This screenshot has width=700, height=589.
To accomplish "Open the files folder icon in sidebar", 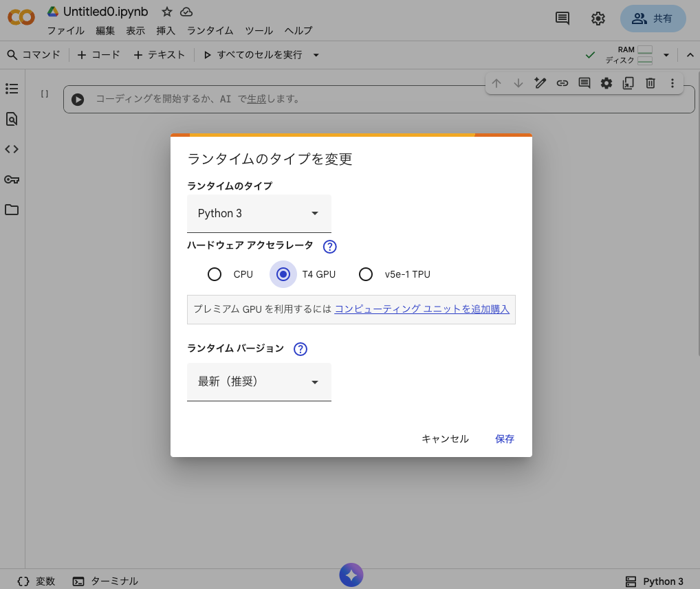I will coord(12,210).
